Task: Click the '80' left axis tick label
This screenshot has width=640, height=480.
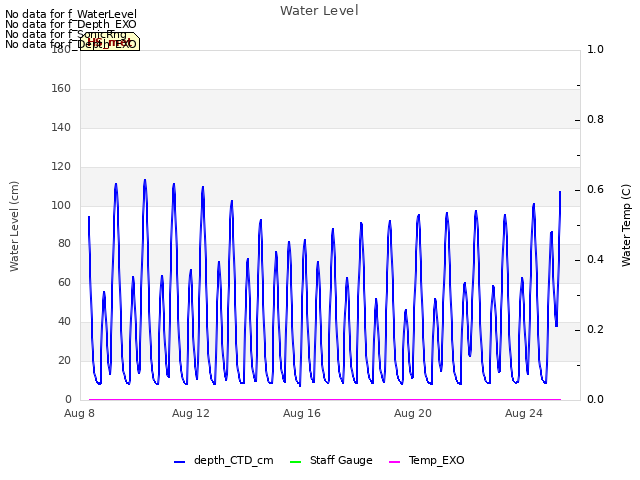Action: (64, 244)
